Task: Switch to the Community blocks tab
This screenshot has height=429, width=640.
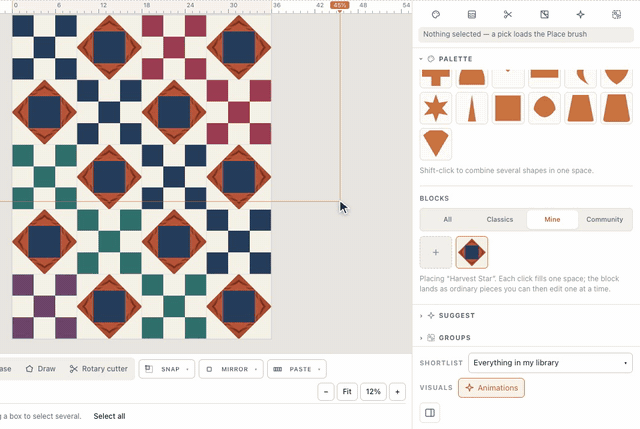Action: (604, 220)
